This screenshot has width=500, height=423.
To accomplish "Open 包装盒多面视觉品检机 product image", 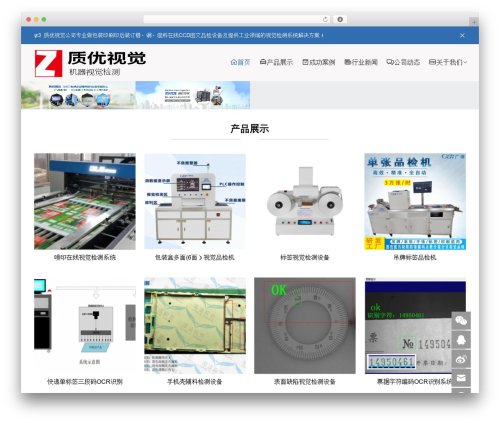I will tap(195, 201).
